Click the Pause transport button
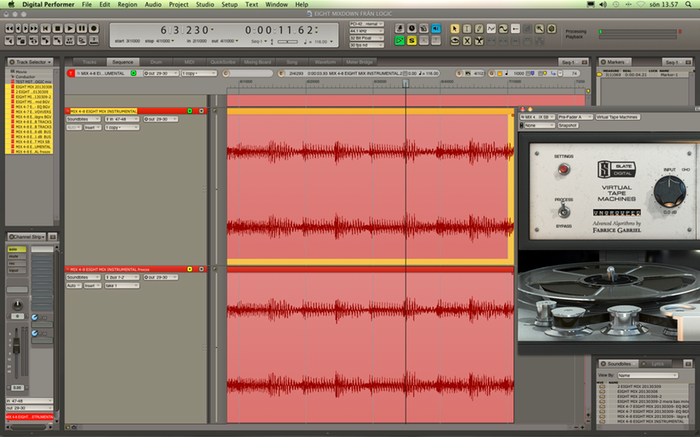The height and width of the screenshot is (437, 700). [x=82, y=28]
